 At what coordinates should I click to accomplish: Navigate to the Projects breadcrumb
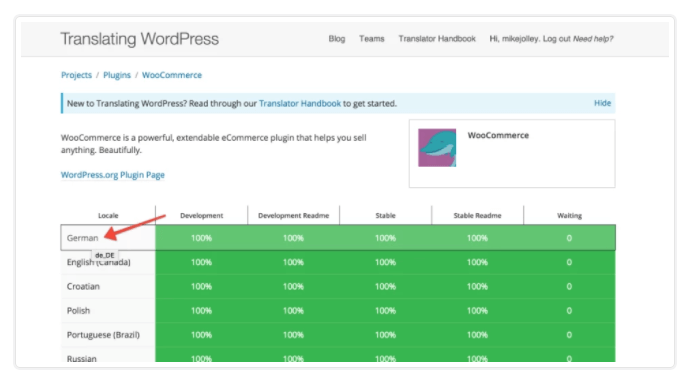point(76,75)
